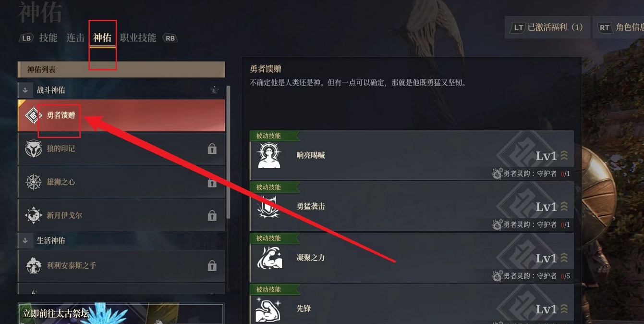Select the 利利安泰斯之手 icon
644x324 pixels.
click(33, 265)
